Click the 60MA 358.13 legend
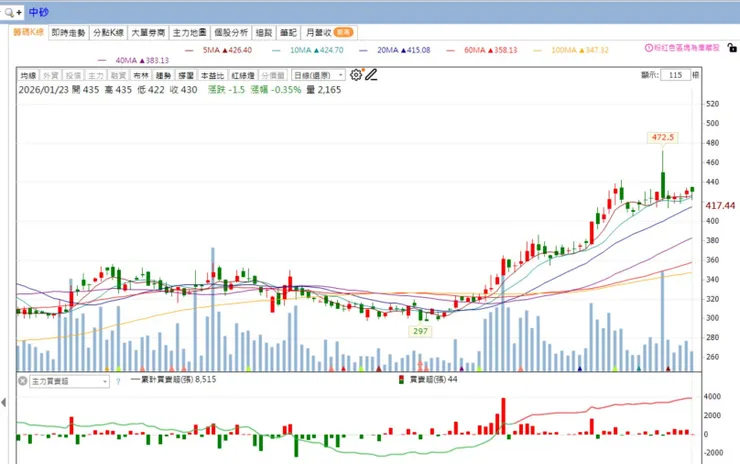Image resolution: width=740 pixels, height=464 pixels. (482, 50)
